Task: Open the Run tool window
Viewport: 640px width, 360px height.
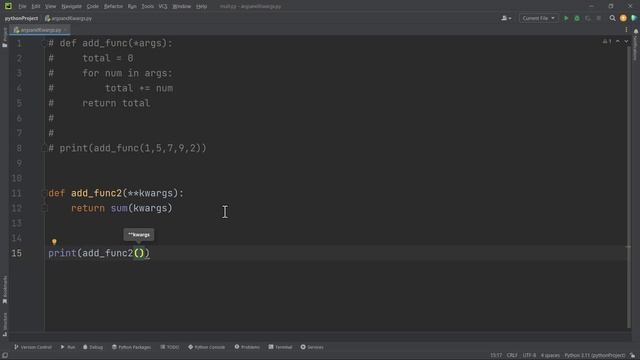Action: (x=68, y=347)
